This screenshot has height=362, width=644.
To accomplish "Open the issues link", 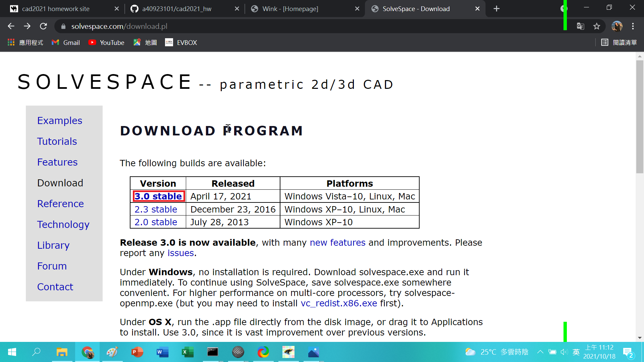I will [x=180, y=253].
